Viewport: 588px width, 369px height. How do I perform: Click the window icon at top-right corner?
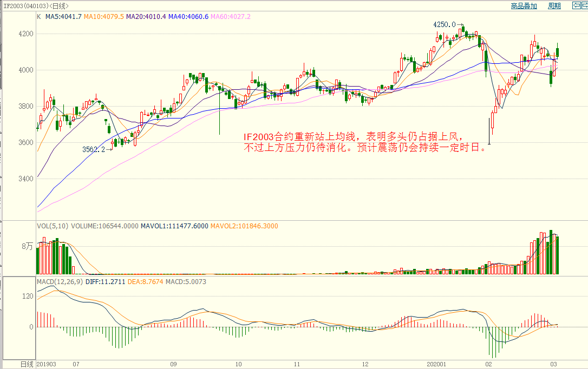click(x=577, y=6)
